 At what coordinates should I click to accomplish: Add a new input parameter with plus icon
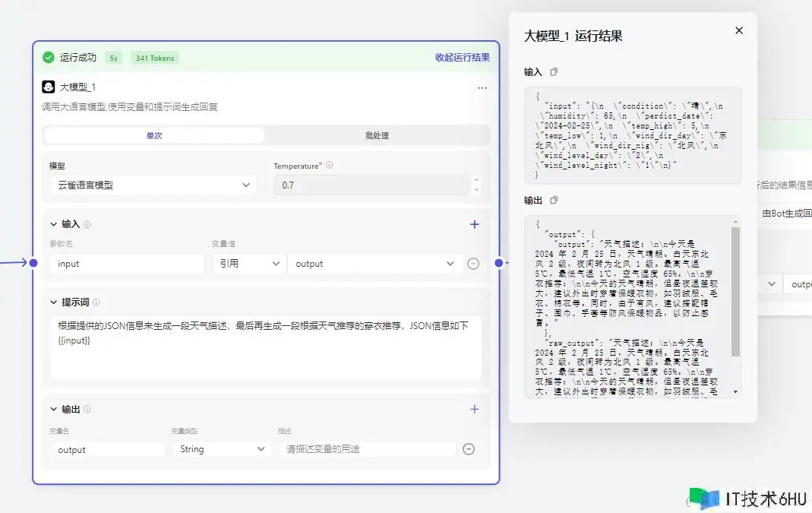click(x=475, y=224)
